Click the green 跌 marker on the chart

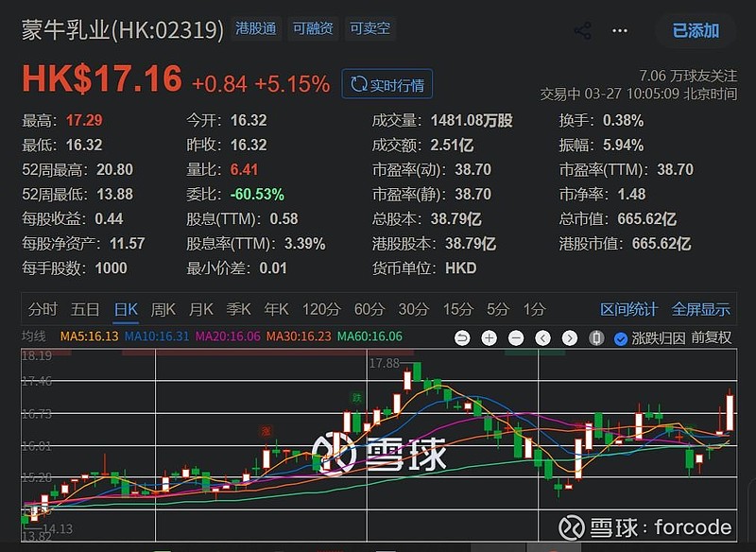pyautogui.click(x=356, y=398)
